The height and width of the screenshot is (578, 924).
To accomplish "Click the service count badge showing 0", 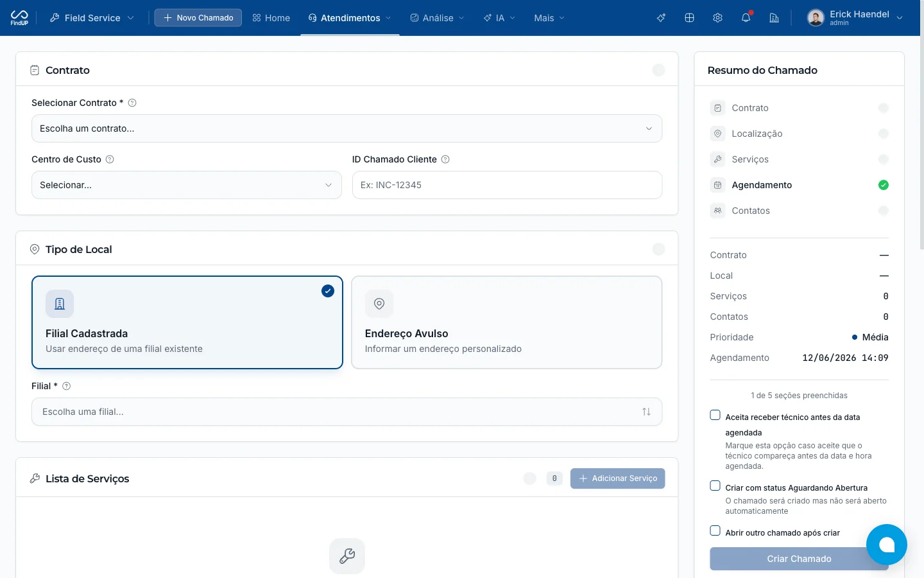I will click(554, 478).
